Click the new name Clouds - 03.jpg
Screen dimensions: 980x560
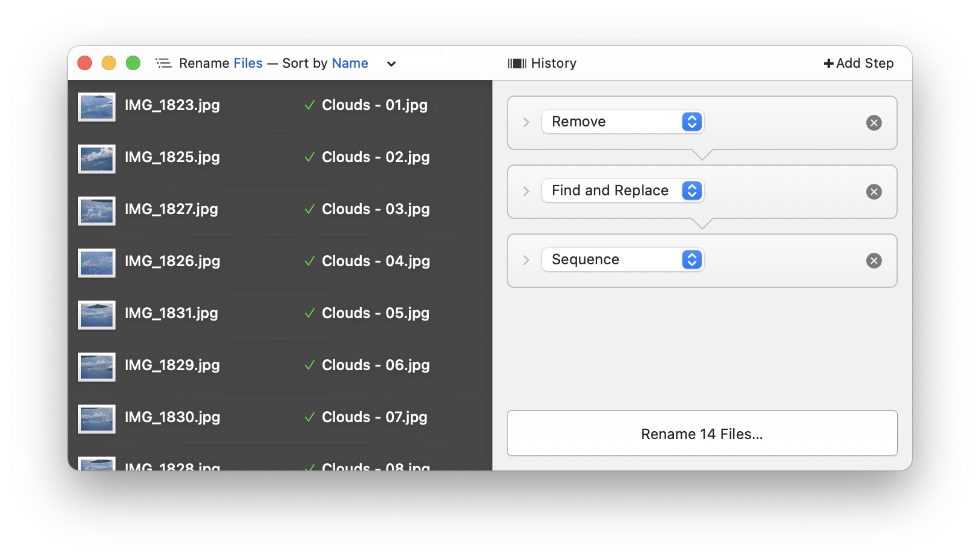point(376,209)
